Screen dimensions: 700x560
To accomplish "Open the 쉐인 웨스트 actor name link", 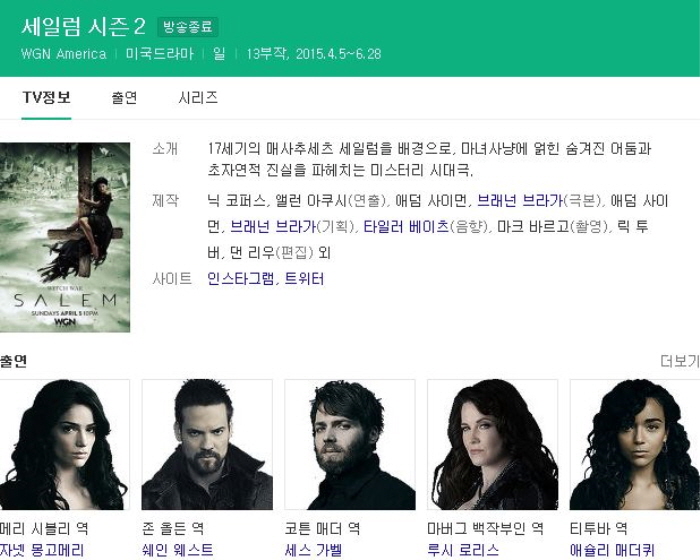I will tap(177, 550).
